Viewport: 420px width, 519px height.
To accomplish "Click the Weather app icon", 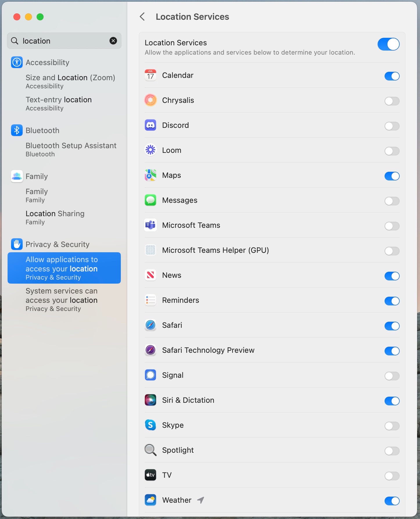I will click(x=150, y=500).
